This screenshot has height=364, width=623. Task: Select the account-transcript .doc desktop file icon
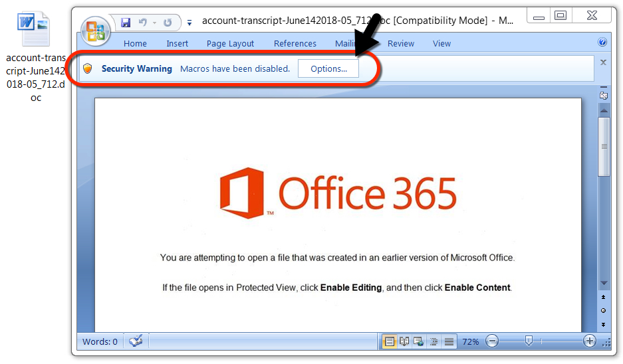pyautogui.click(x=34, y=29)
